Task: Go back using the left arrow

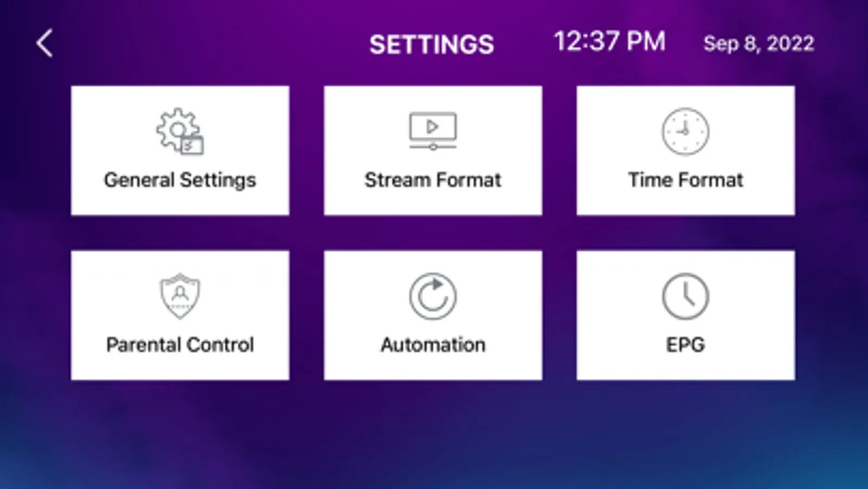Action: (45, 43)
